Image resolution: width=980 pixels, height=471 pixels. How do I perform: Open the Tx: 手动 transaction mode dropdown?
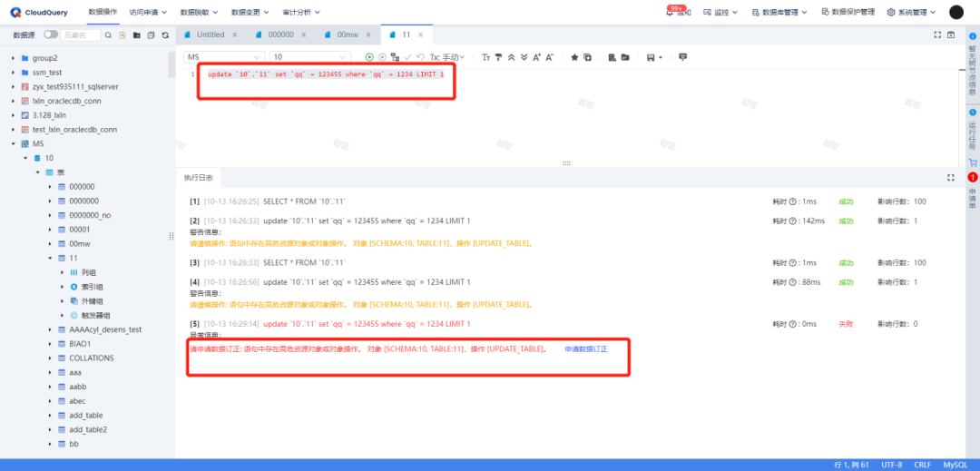pos(447,57)
